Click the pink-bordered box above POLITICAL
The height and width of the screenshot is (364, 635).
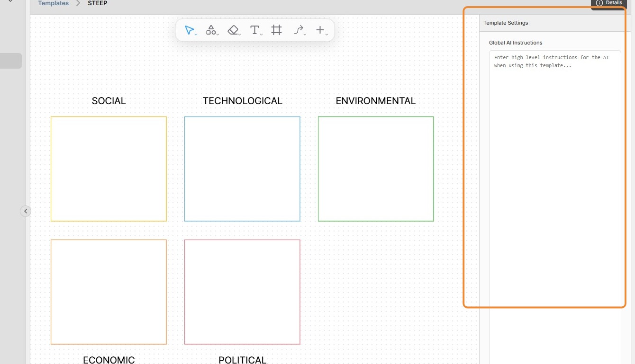242,292
